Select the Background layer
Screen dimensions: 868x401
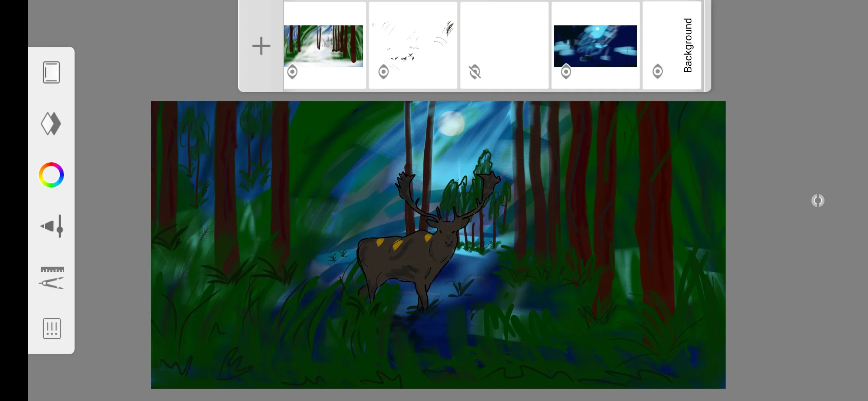pos(672,45)
